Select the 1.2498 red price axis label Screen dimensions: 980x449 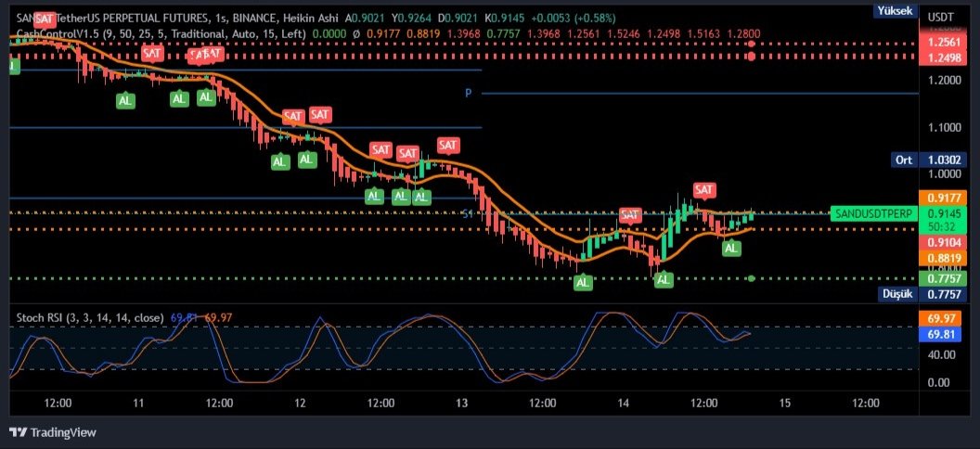944,58
